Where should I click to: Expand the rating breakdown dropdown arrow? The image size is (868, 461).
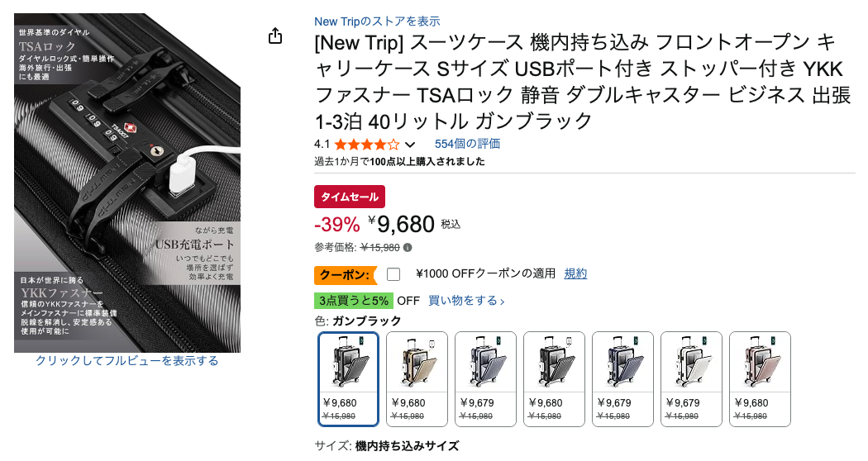(410, 145)
